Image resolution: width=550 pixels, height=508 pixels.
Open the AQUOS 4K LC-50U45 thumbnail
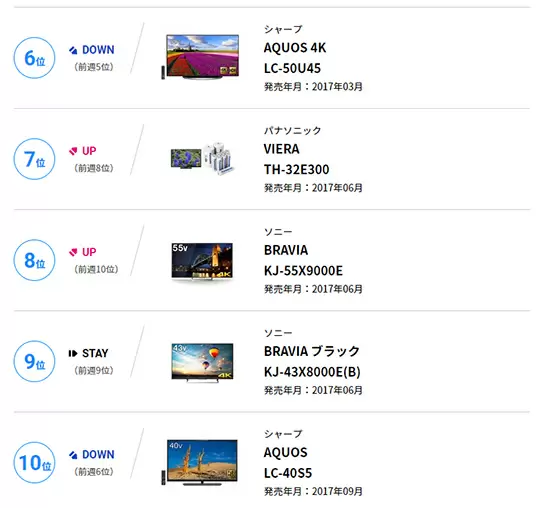pyautogui.click(x=200, y=57)
